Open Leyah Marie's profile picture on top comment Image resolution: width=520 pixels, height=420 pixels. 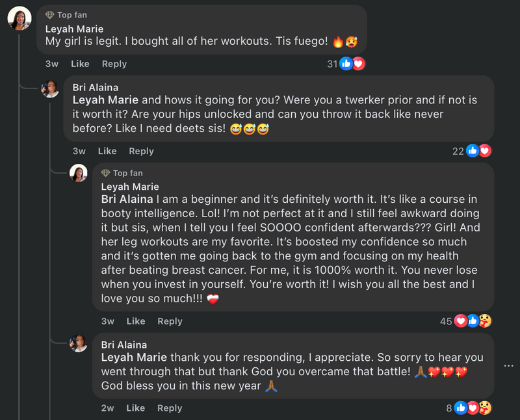click(19, 19)
